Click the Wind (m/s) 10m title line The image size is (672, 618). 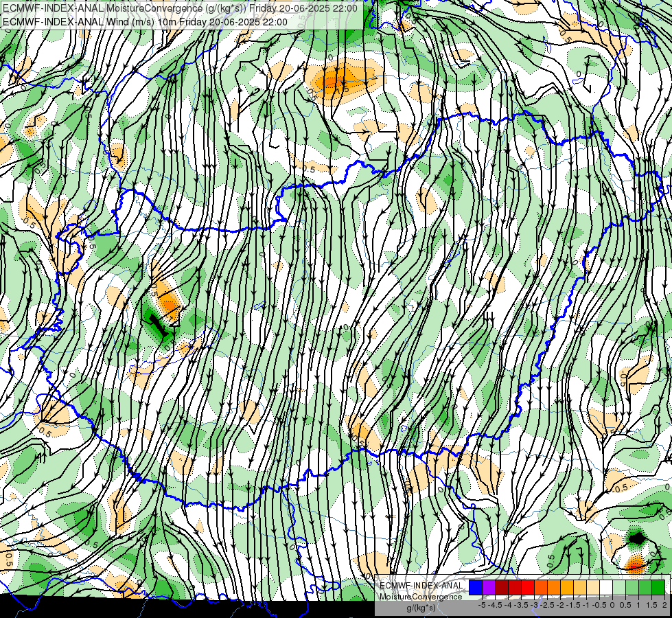pos(145,22)
